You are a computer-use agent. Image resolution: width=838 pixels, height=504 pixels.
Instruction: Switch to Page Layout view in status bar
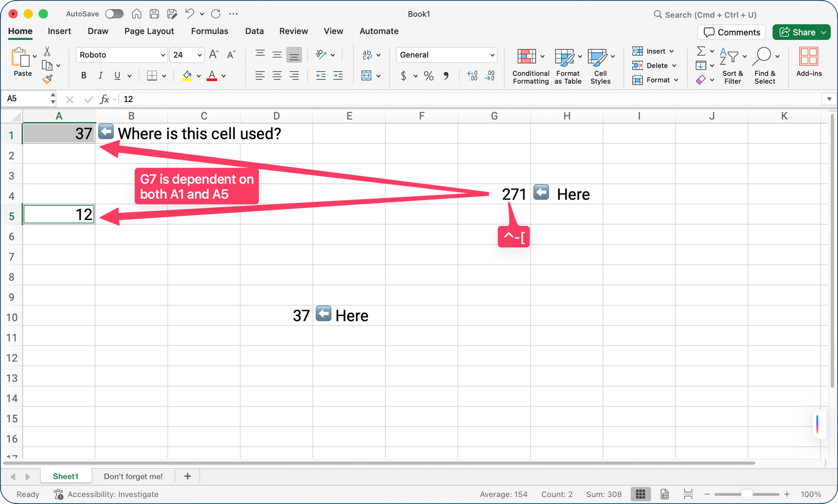click(664, 494)
